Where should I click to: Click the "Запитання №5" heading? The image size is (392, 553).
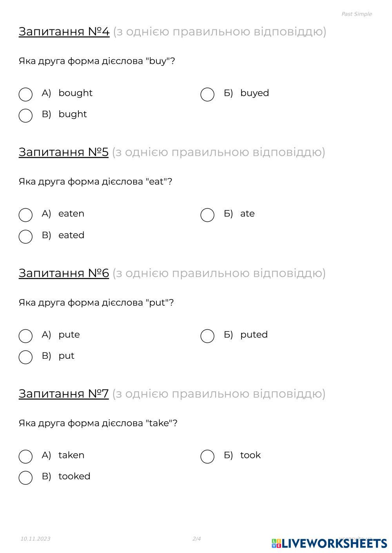click(x=64, y=152)
